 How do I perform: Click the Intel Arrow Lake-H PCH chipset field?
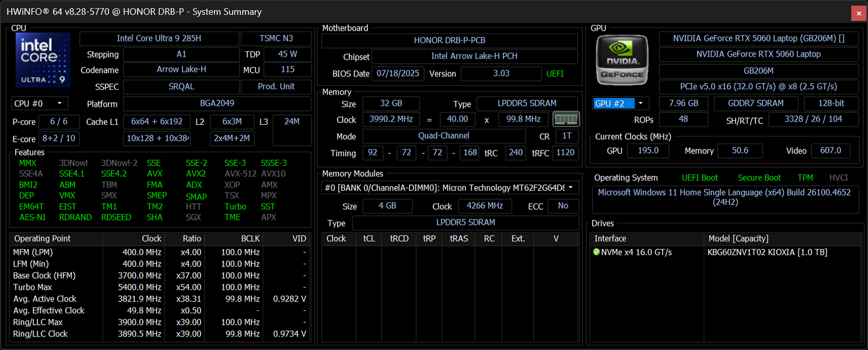click(475, 57)
